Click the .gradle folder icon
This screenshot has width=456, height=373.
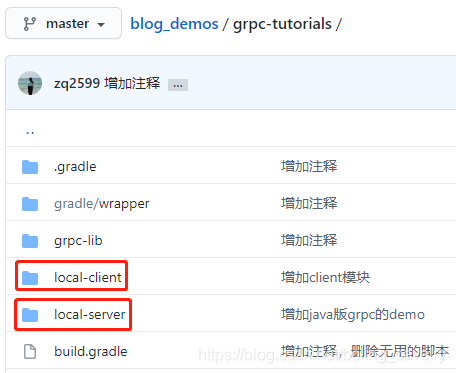[x=30, y=167]
